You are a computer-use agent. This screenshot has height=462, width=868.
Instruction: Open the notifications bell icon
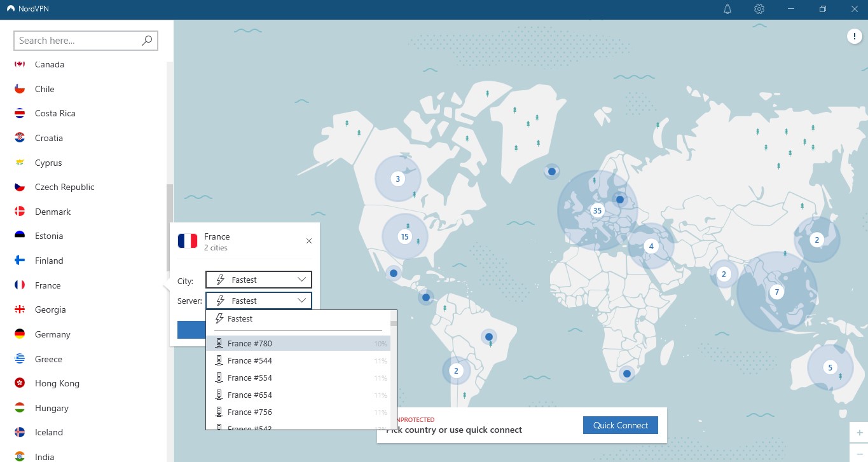(727, 9)
